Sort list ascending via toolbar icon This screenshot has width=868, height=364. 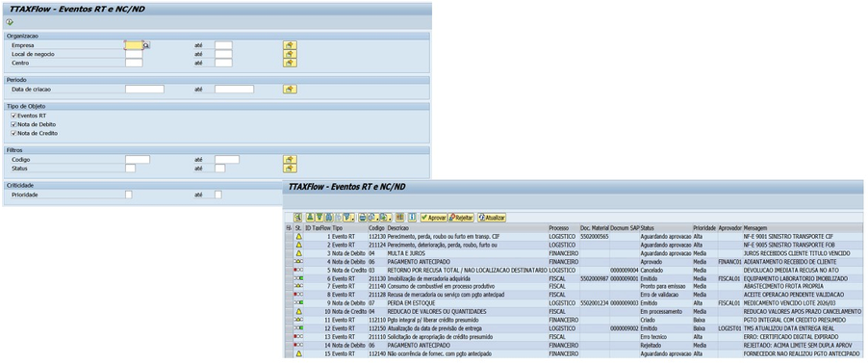(x=311, y=218)
